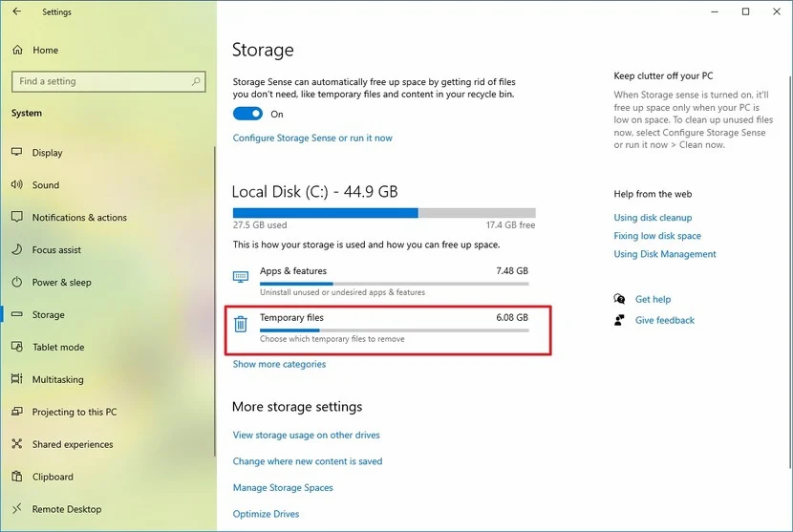Go to Sound settings
This screenshot has width=793, height=532.
click(46, 185)
